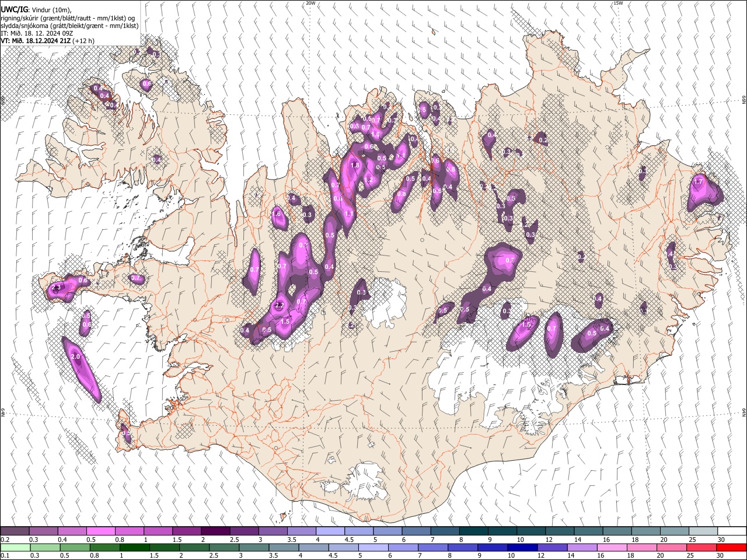
Task: Click the snow scale swatch between 12 and 14
Action: [560, 531]
